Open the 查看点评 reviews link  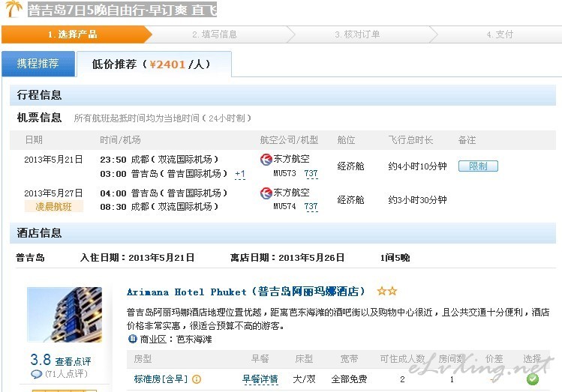pos(73,361)
